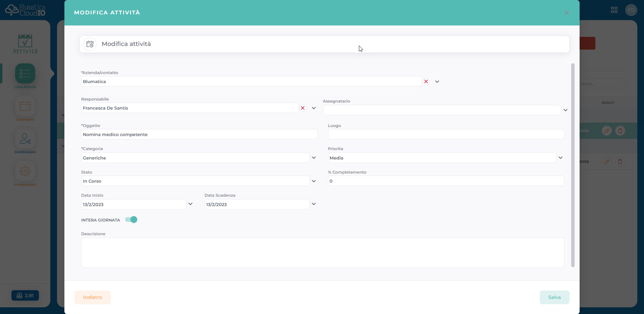The width and height of the screenshot is (644, 314).
Task: Expand the Categoria dropdown arrow
Action: click(x=314, y=158)
